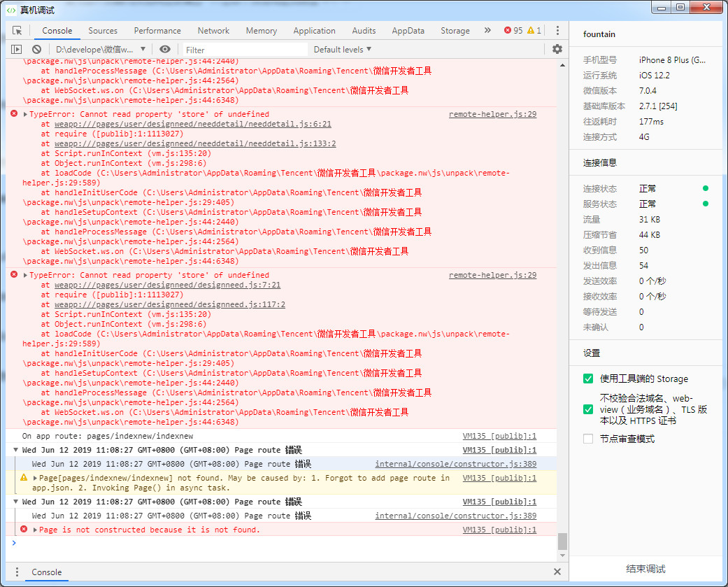Enable the 节点审查模式 checkbox
Viewport: 728px width, 587px height.
pos(588,439)
